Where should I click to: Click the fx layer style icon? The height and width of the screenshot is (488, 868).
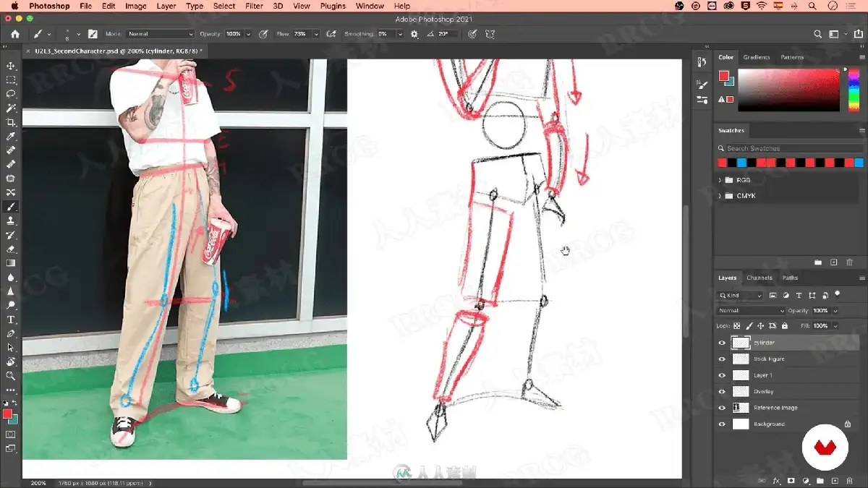777,480
